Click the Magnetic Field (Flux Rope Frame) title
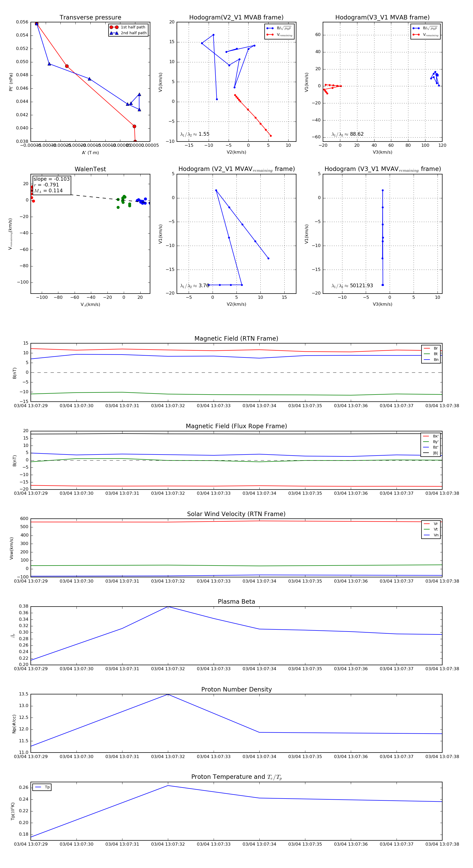The width and height of the screenshot is (473, 868). 236,426
